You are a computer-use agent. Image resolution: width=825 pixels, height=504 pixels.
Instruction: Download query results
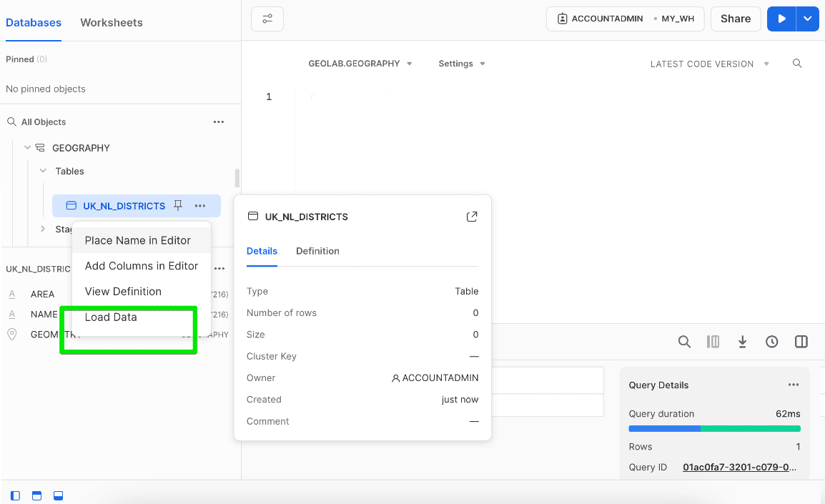(x=743, y=342)
